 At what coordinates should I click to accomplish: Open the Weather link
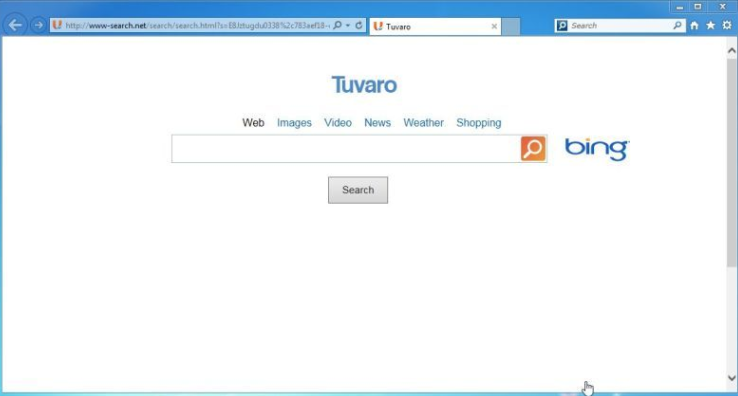[423, 123]
